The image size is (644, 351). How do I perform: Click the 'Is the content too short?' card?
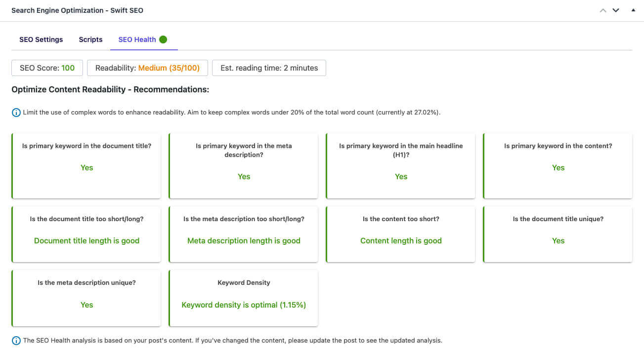click(x=401, y=234)
